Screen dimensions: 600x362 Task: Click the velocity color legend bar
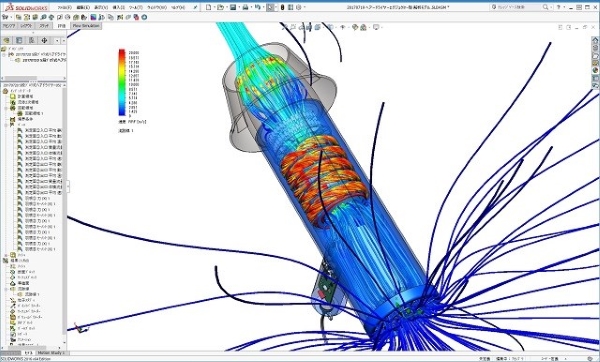(x=122, y=82)
